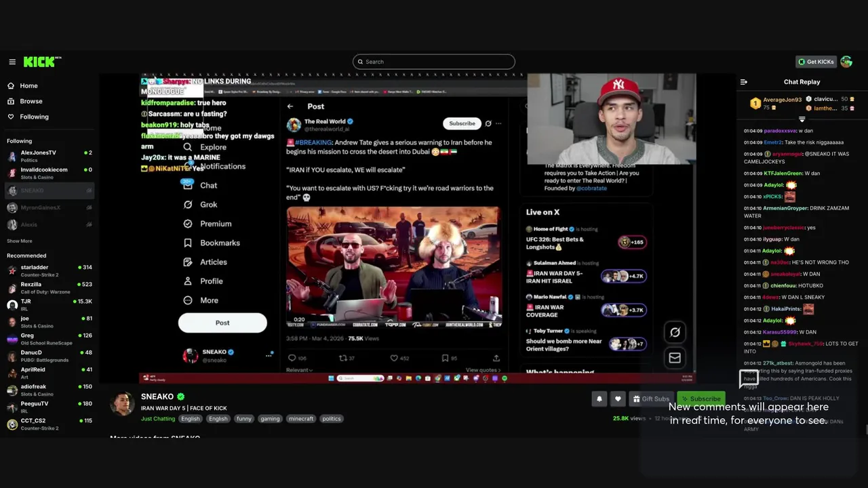Screen dimensions: 868x488
Task: Click the search field at the top
Action: (x=434, y=62)
